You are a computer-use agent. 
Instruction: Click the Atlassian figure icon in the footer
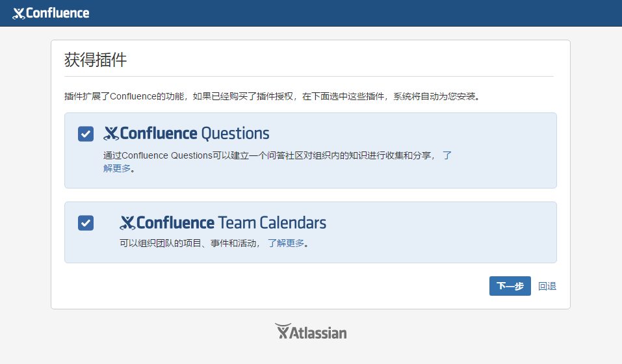point(283,331)
